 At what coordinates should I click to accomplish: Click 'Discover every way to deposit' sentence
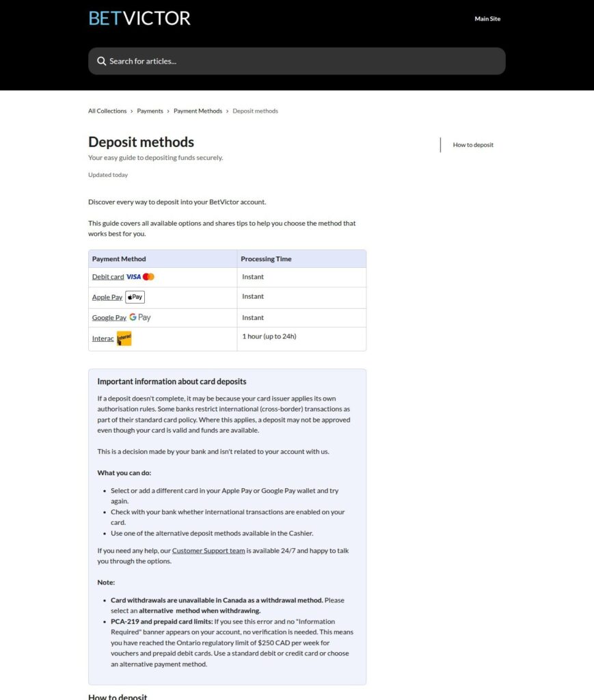coord(177,202)
